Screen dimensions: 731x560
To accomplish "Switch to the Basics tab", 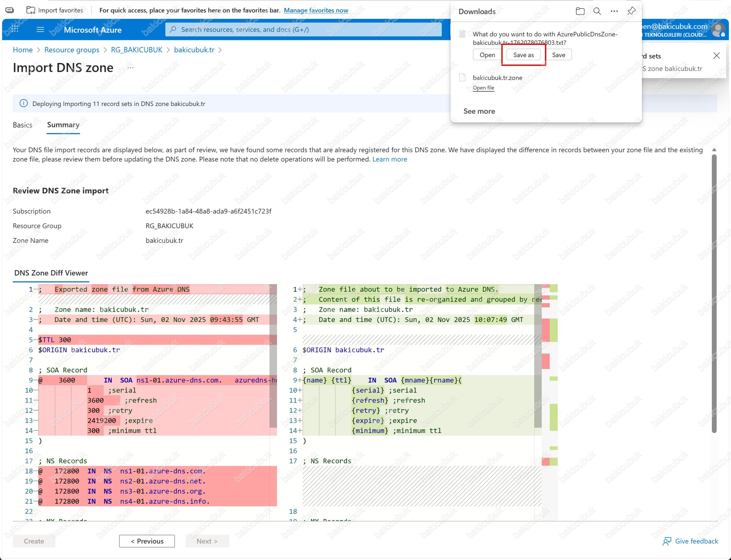I will (22, 125).
